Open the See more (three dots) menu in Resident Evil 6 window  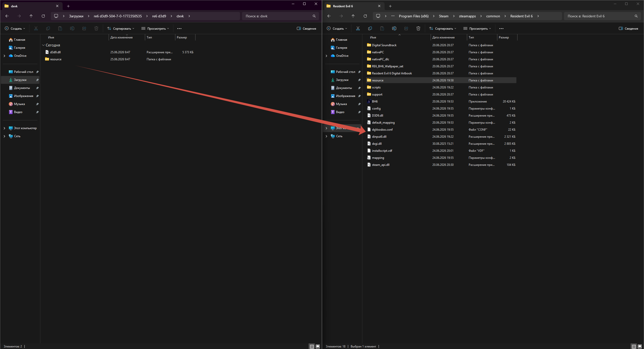point(501,29)
